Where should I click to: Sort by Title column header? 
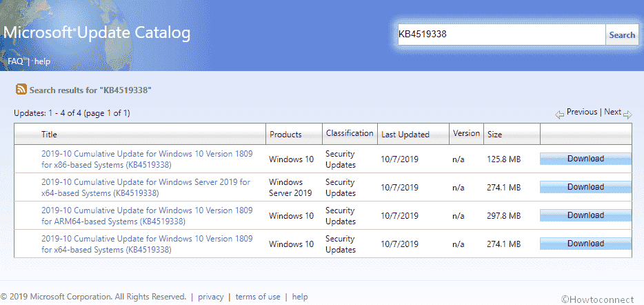(x=49, y=135)
